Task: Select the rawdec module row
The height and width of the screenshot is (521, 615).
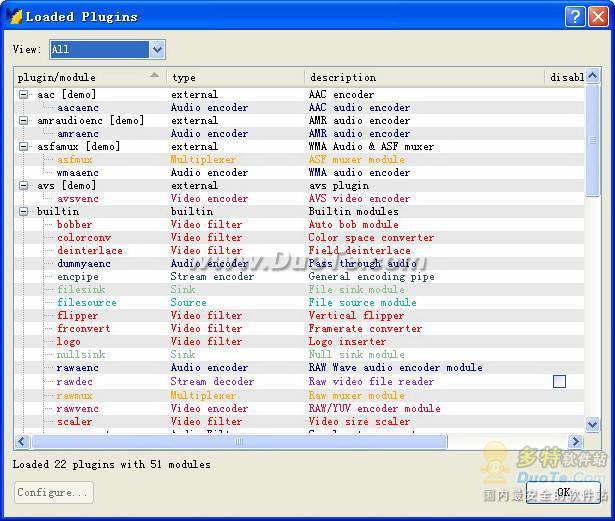Action: (299, 381)
